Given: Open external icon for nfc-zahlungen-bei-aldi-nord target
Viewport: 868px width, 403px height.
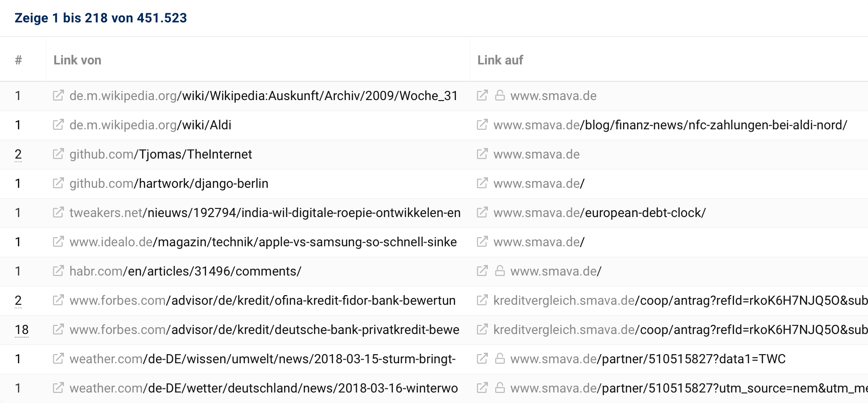Looking at the screenshot, I should click(x=482, y=125).
